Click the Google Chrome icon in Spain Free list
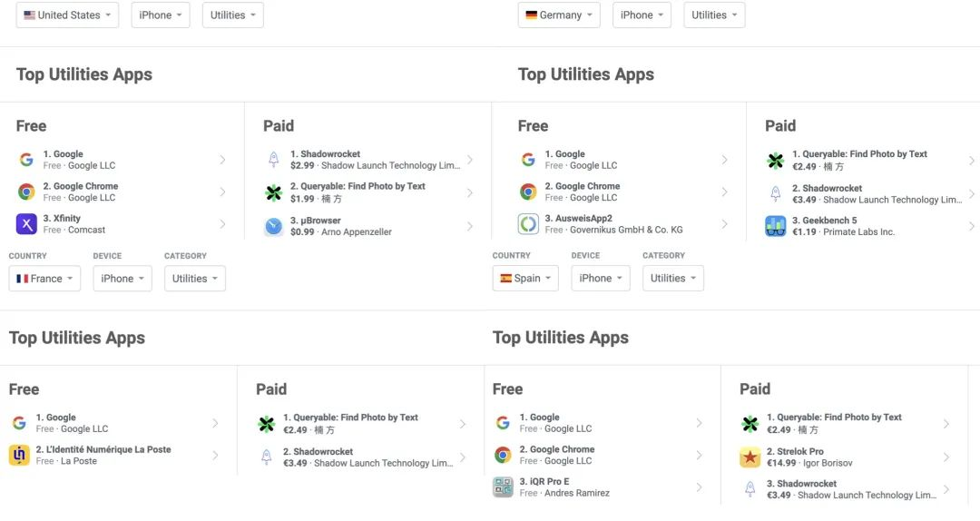Screen dimensions: 980x521 pyautogui.click(x=503, y=455)
